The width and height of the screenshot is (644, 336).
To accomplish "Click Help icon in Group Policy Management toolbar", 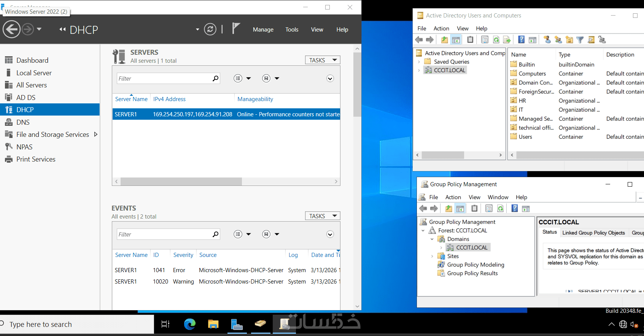I will point(515,208).
